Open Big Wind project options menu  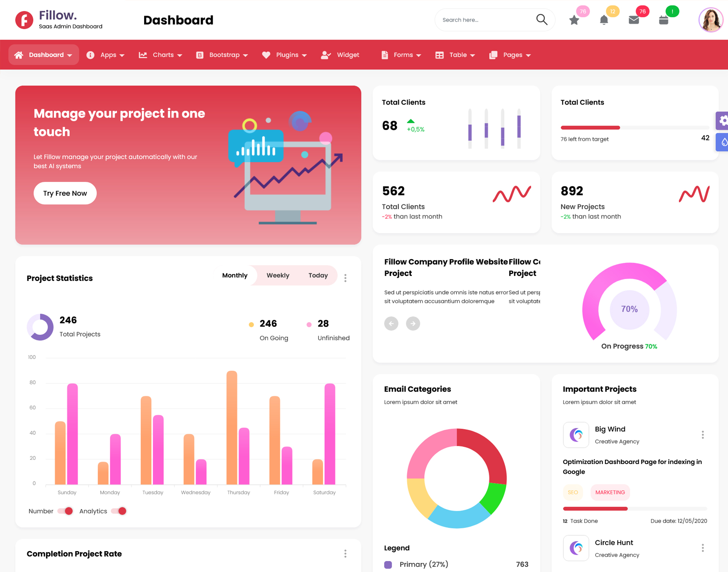pos(703,435)
